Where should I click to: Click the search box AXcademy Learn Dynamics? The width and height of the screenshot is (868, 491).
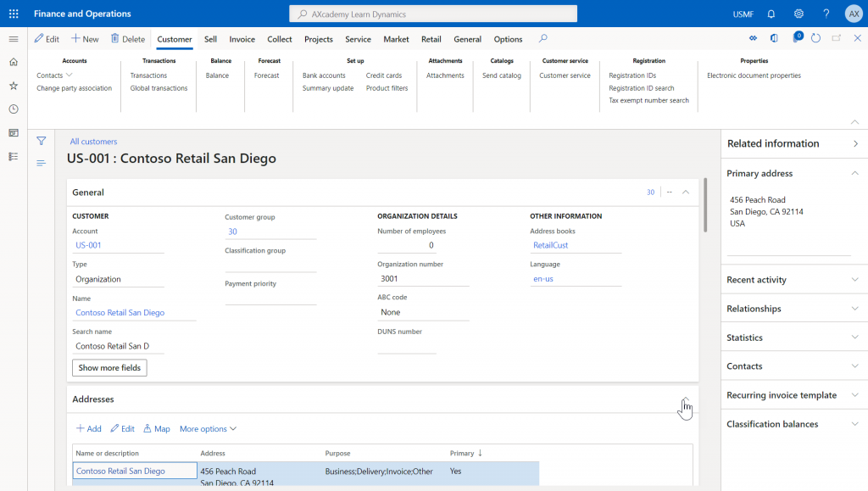point(433,14)
